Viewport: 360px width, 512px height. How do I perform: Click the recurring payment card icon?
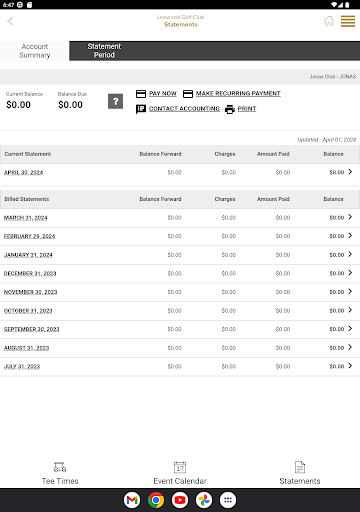click(x=188, y=94)
